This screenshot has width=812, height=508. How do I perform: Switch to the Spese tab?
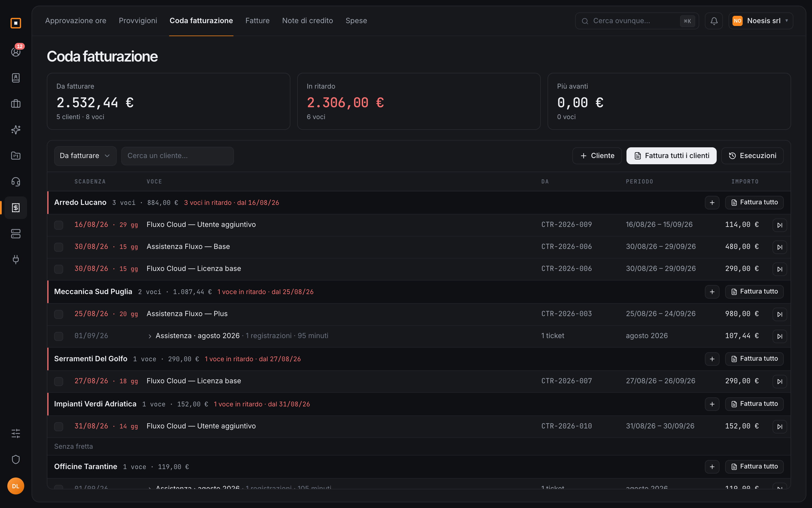pos(356,21)
